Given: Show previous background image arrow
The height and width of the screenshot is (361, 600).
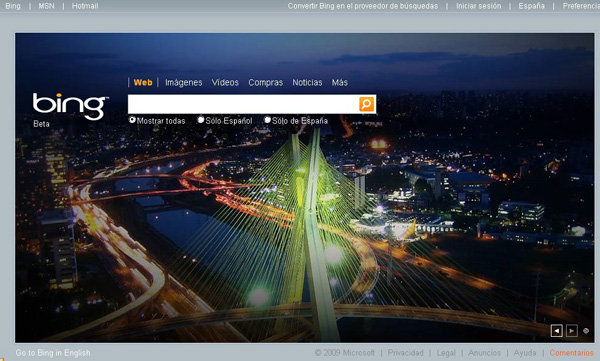Looking at the screenshot, I should click(x=556, y=330).
